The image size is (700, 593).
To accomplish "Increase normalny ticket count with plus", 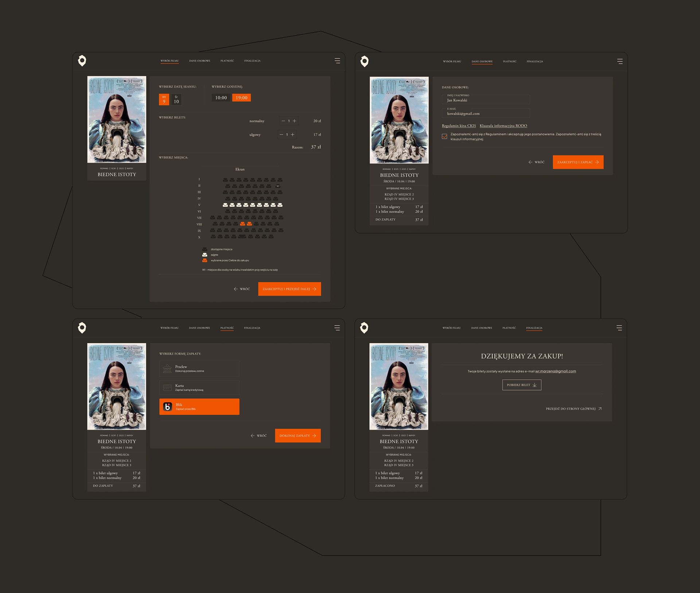I will point(295,121).
